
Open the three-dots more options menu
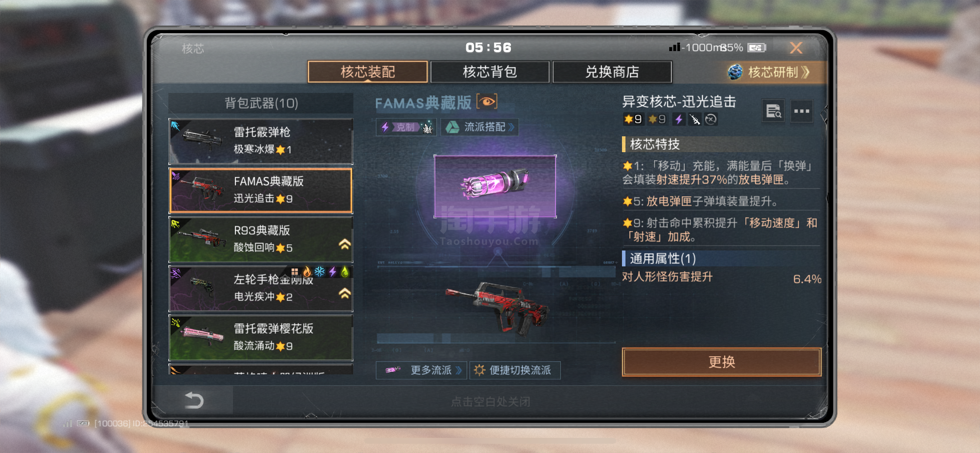point(802,111)
